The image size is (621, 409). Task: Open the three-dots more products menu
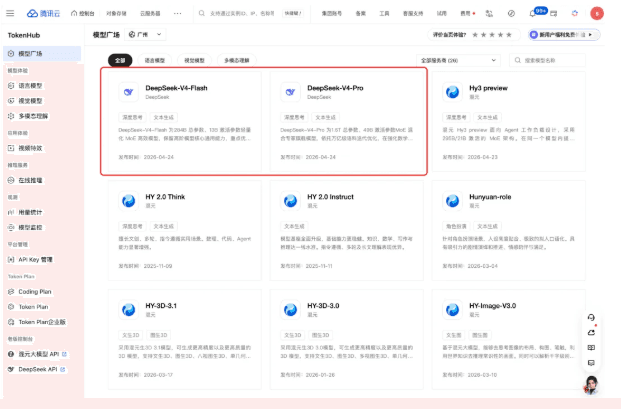point(177,13)
